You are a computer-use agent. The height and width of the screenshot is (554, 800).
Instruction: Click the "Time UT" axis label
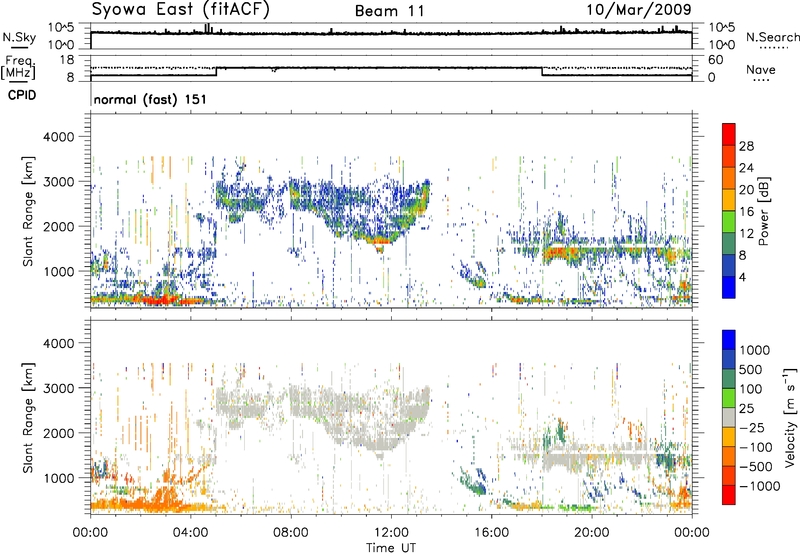(391, 547)
